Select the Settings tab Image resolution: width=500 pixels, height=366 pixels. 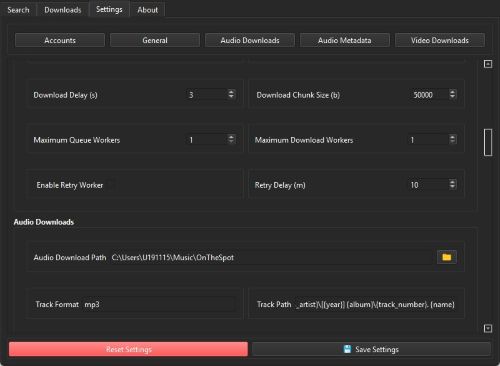point(109,9)
